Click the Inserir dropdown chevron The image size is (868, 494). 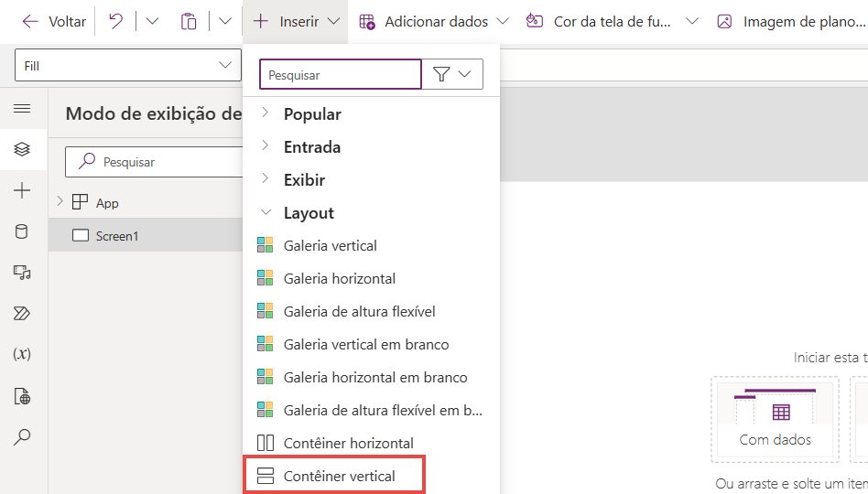(x=333, y=22)
